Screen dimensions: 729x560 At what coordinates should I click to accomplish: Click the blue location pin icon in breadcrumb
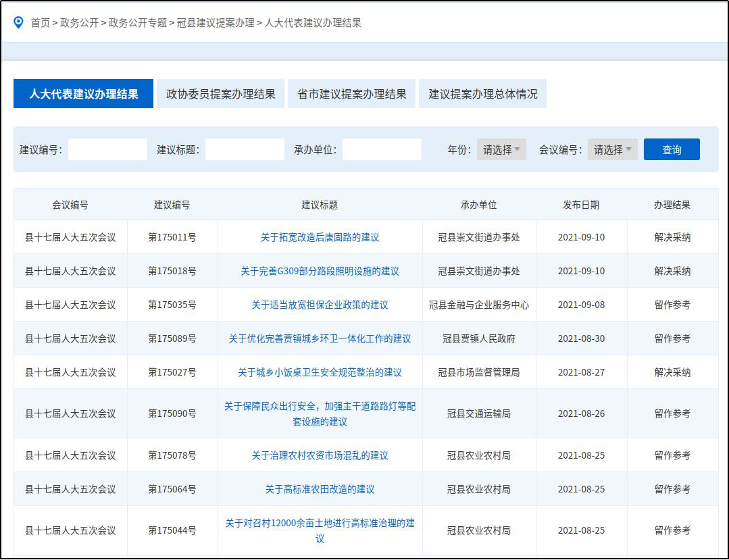coord(18,22)
